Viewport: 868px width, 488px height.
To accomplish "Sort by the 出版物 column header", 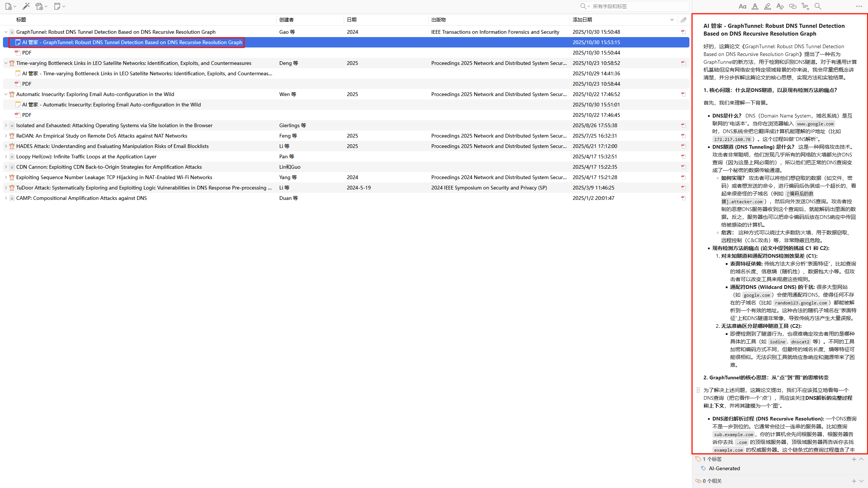I will click(438, 20).
